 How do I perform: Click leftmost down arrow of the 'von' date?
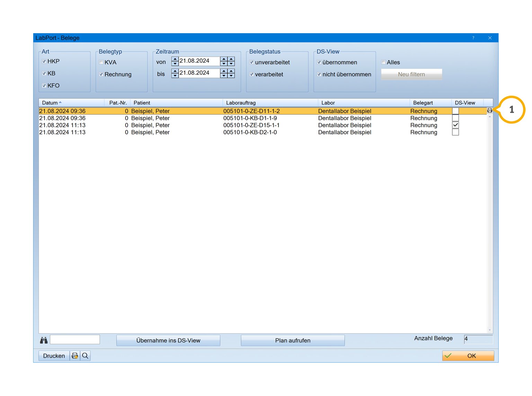175,64
